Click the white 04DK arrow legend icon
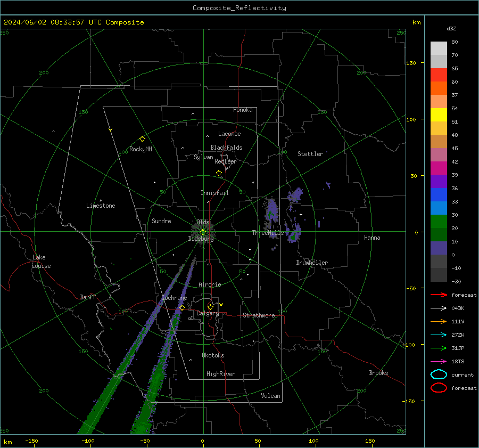 click(439, 308)
